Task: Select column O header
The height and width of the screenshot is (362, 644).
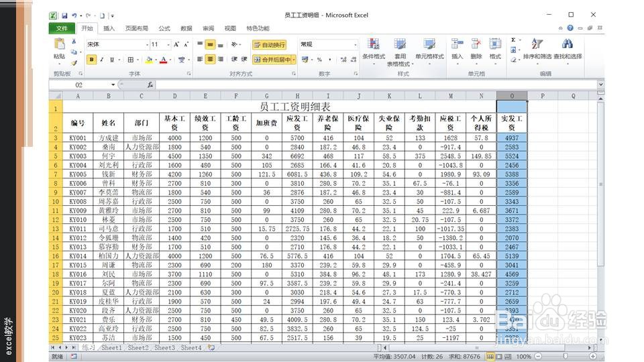Action: (x=512, y=96)
